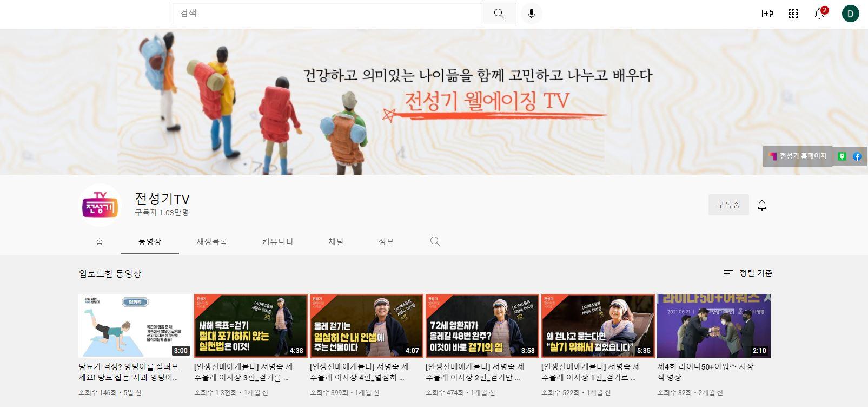
Task: Switch to the 홈 tab
Action: point(100,241)
